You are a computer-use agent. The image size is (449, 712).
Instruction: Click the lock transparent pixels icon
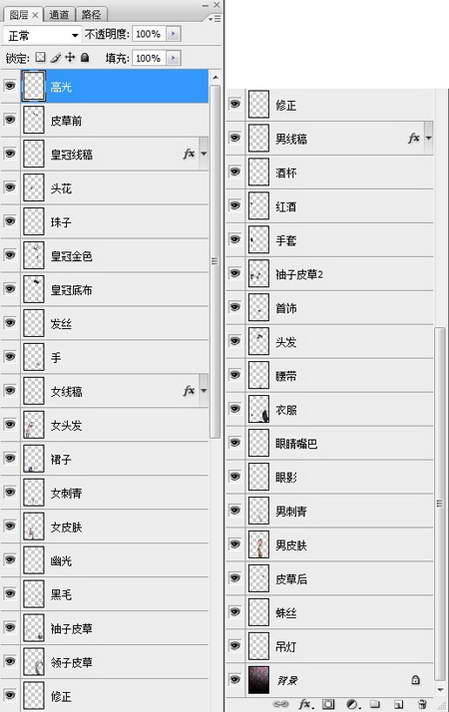point(41,57)
